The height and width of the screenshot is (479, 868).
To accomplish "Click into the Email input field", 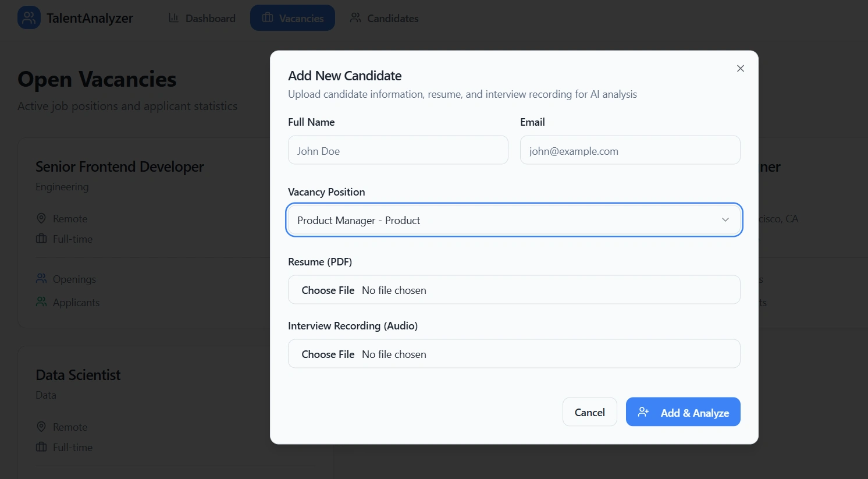I will coord(630,150).
